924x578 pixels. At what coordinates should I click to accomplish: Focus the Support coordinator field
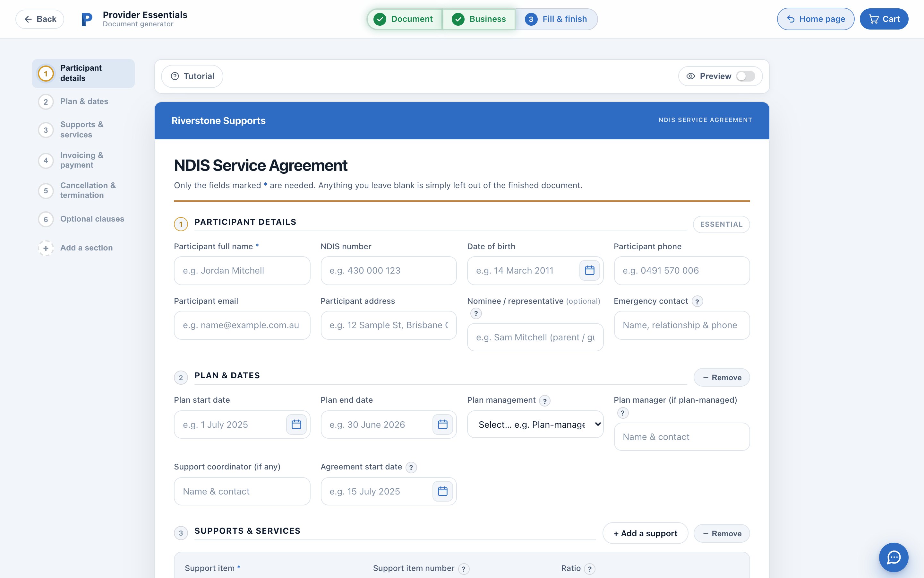pos(242,491)
